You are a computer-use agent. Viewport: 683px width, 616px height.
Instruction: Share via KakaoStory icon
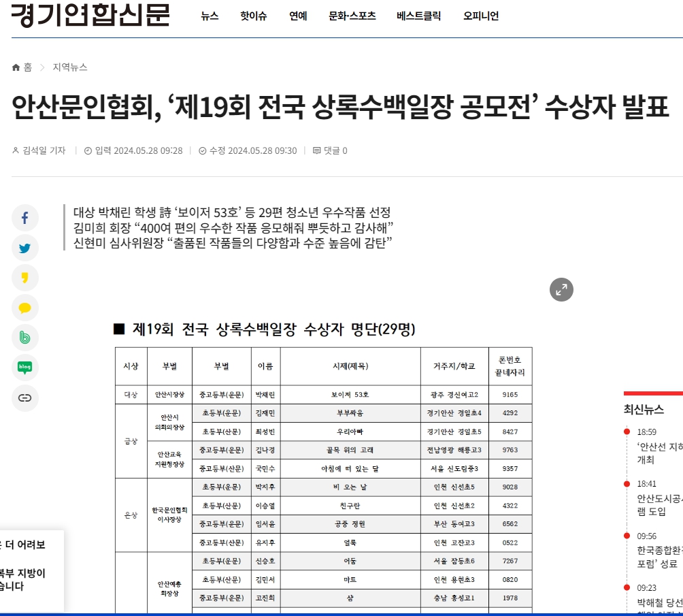24,278
